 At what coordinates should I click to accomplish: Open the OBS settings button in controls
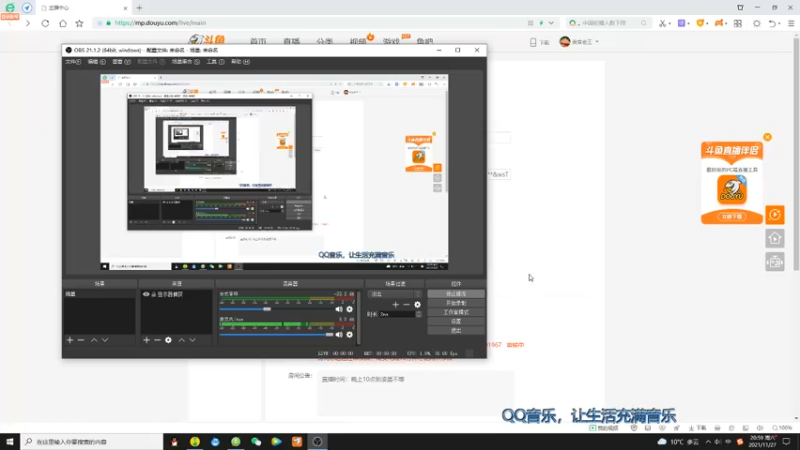(x=456, y=321)
